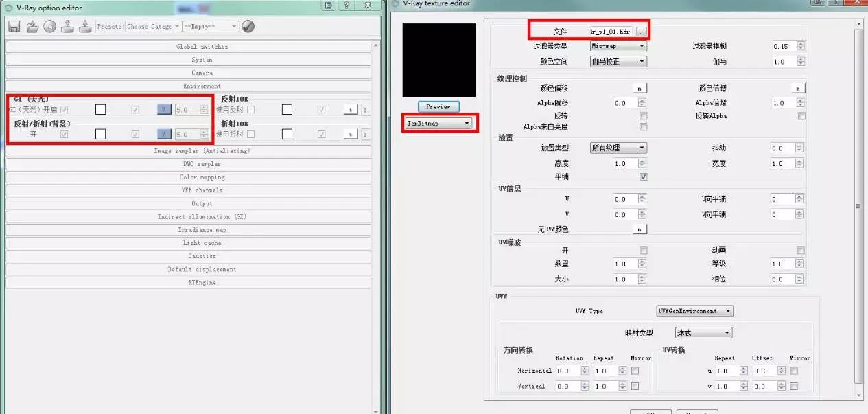Click the 折射IOR color swatch

point(287,135)
